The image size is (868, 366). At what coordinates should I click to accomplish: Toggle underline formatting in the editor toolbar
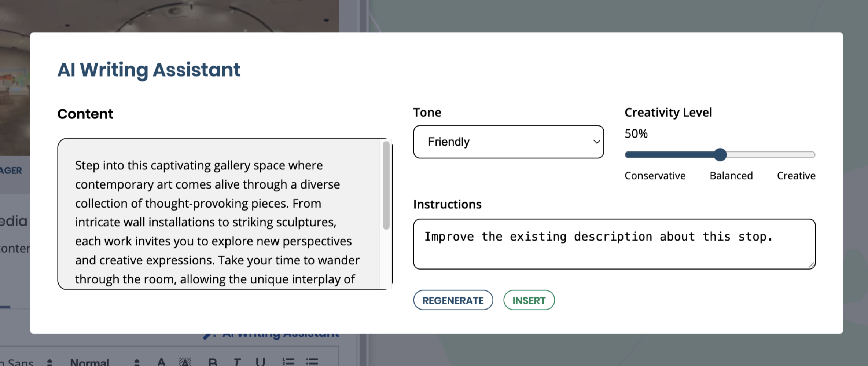pyautogui.click(x=260, y=362)
